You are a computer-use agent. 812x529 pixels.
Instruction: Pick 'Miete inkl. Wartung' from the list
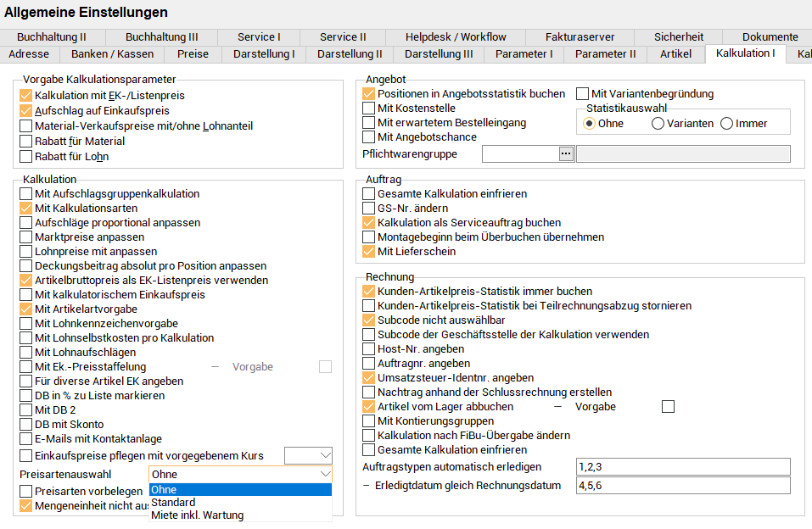(240, 515)
